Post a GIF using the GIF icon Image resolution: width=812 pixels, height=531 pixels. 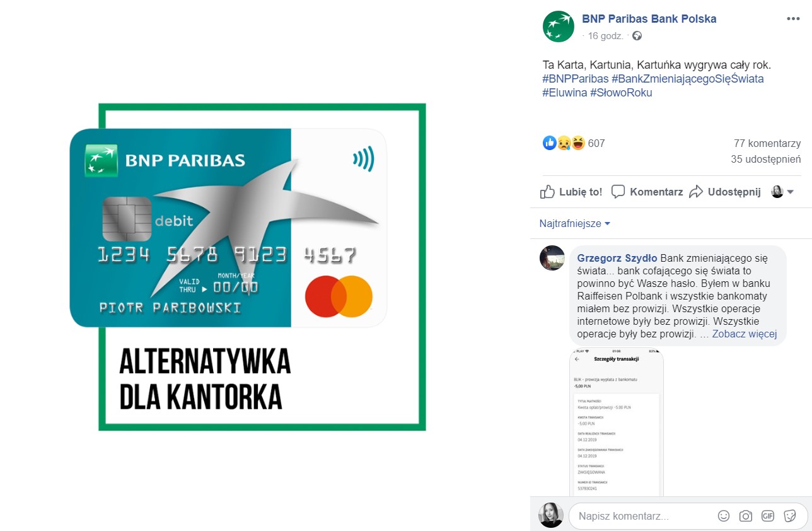click(x=767, y=516)
